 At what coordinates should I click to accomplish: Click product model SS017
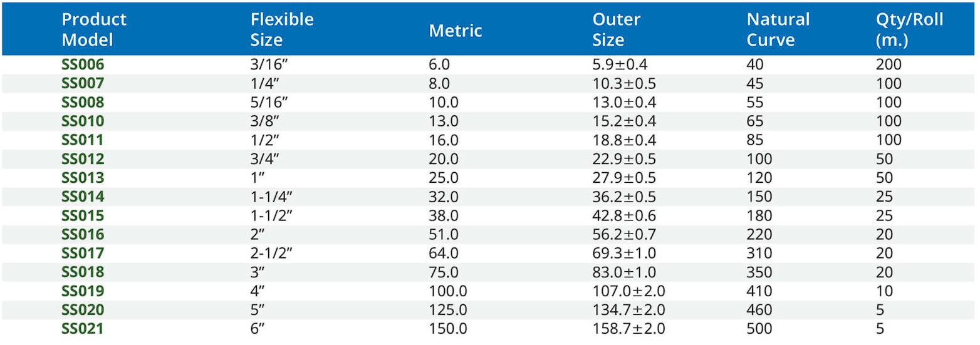tap(82, 253)
